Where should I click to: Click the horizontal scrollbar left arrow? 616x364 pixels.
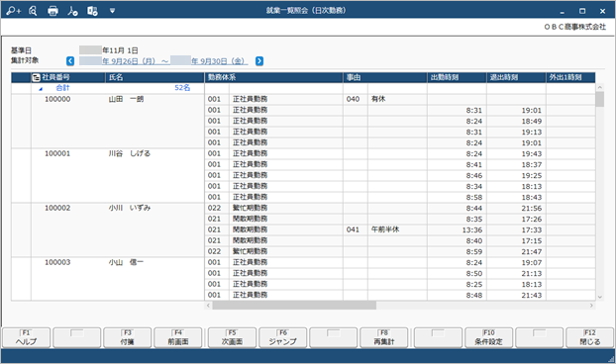point(209,306)
